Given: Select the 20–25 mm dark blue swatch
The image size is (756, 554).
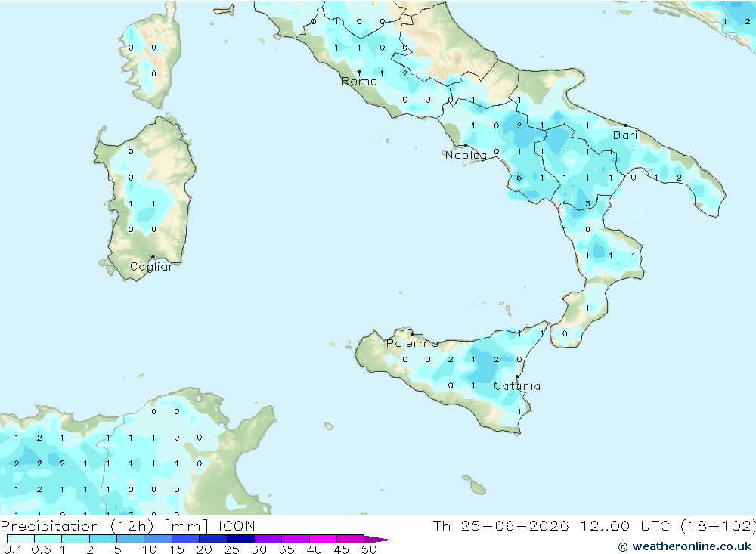Looking at the screenshot, I should coord(213,539).
